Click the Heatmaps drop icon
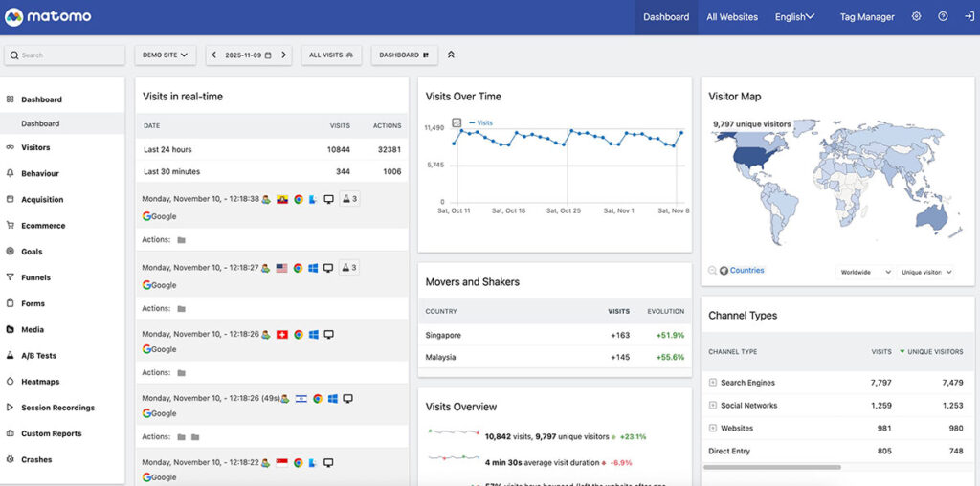Image resolution: width=980 pixels, height=486 pixels. 10,381
